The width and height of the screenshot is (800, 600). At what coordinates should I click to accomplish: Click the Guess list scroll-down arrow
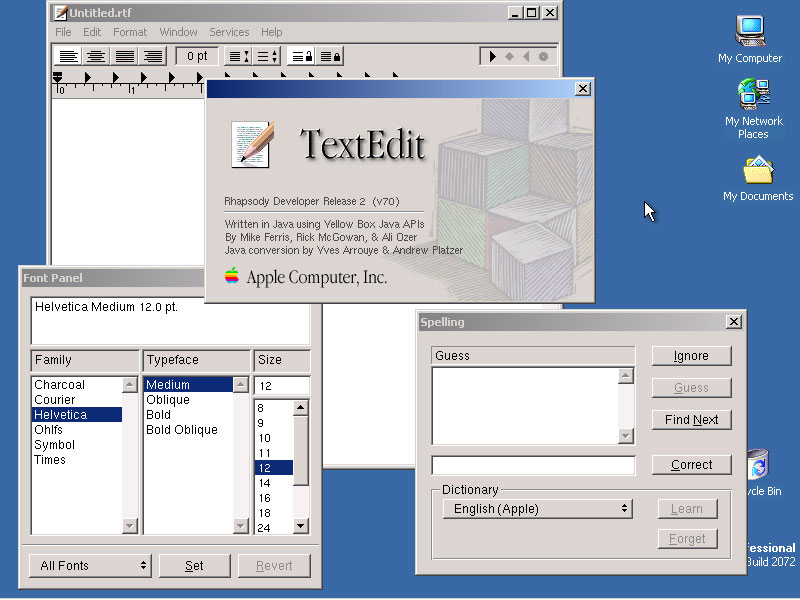[x=626, y=436]
